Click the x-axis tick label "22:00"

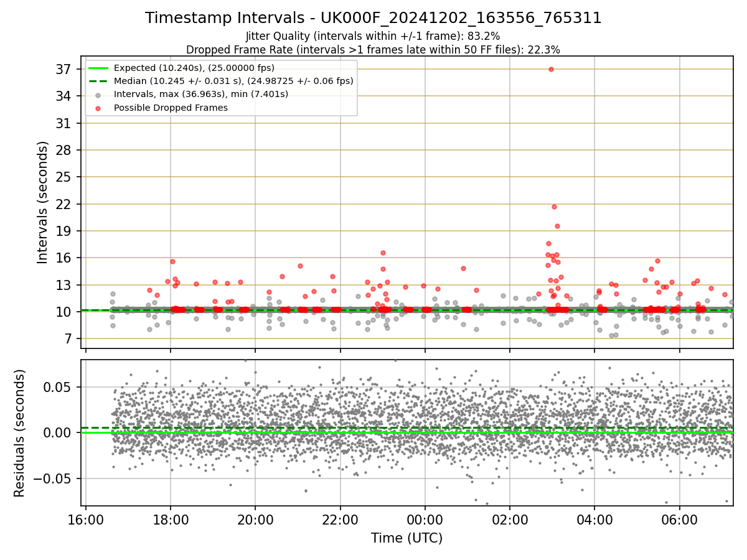pos(340,519)
